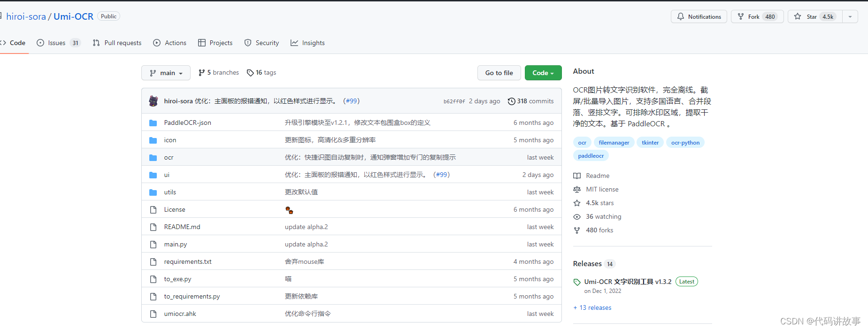This screenshot has height=330, width=868.
Task: Open the ocr folder
Action: tap(169, 157)
